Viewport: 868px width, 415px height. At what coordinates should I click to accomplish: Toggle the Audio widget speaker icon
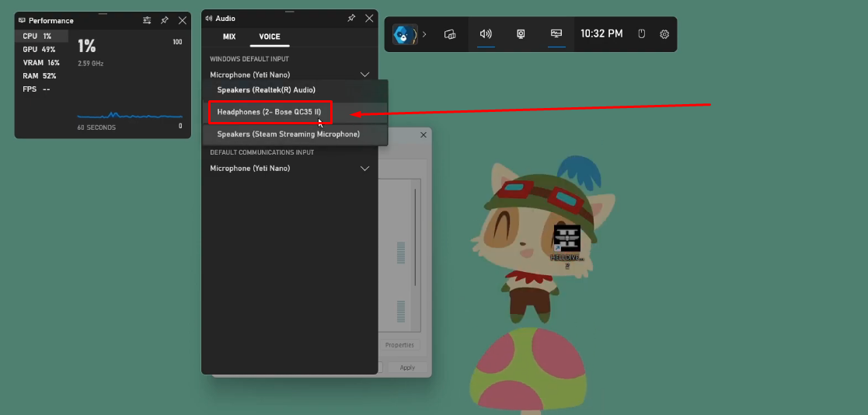[486, 34]
